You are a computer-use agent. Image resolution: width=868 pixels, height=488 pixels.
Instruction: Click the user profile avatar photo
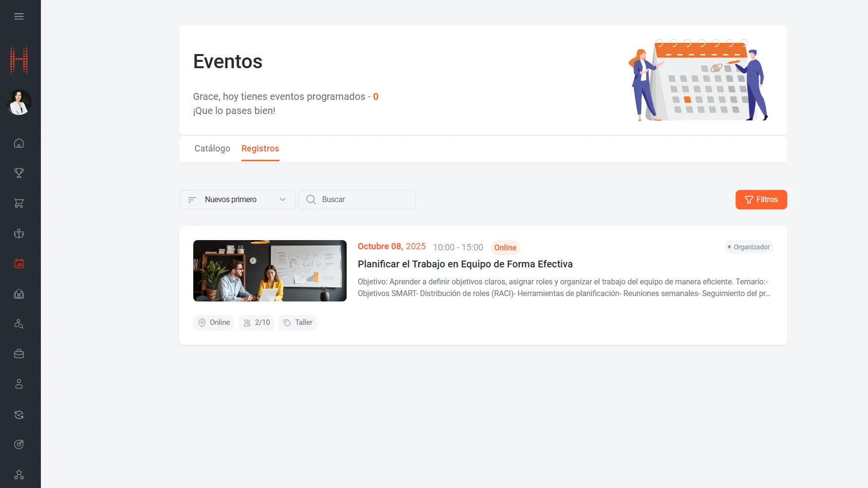point(19,102)
